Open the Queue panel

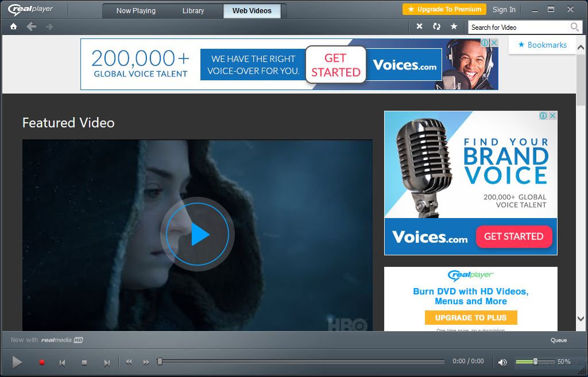tap(558, 340)
